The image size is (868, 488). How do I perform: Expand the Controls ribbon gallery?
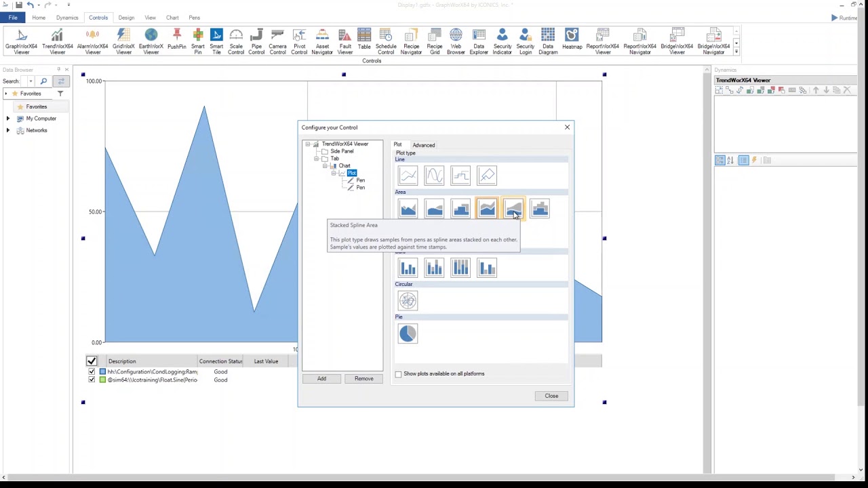pyautogui.click(x=736, y=52)
